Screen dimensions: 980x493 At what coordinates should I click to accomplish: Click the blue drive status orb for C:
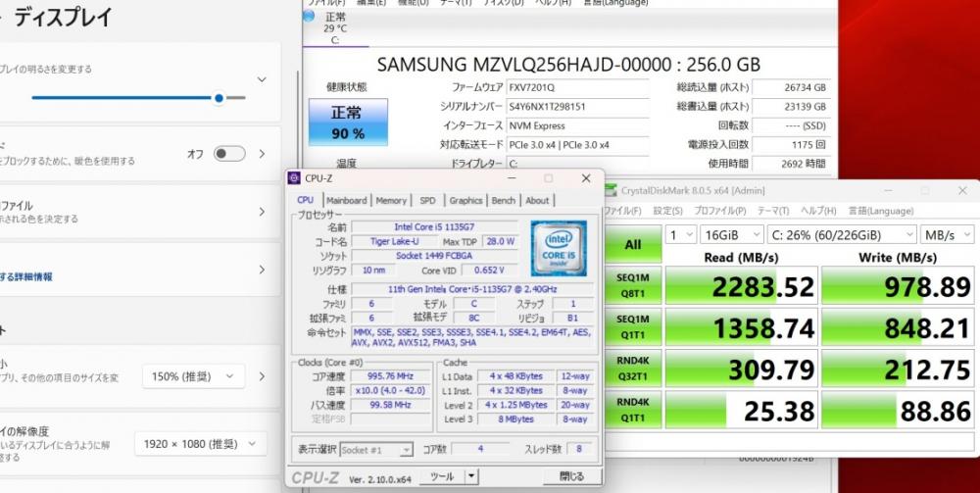pyautogui.click(x=309, y=17)
